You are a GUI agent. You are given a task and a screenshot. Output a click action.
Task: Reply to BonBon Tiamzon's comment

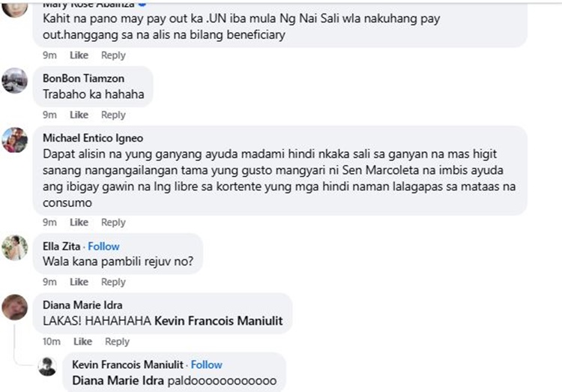click(113, 115)
